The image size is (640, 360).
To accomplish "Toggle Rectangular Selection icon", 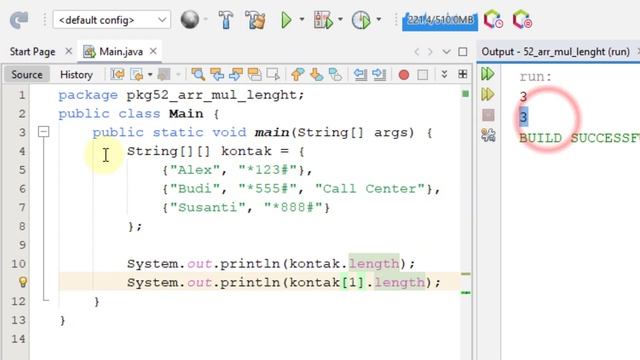I will 273,74.
